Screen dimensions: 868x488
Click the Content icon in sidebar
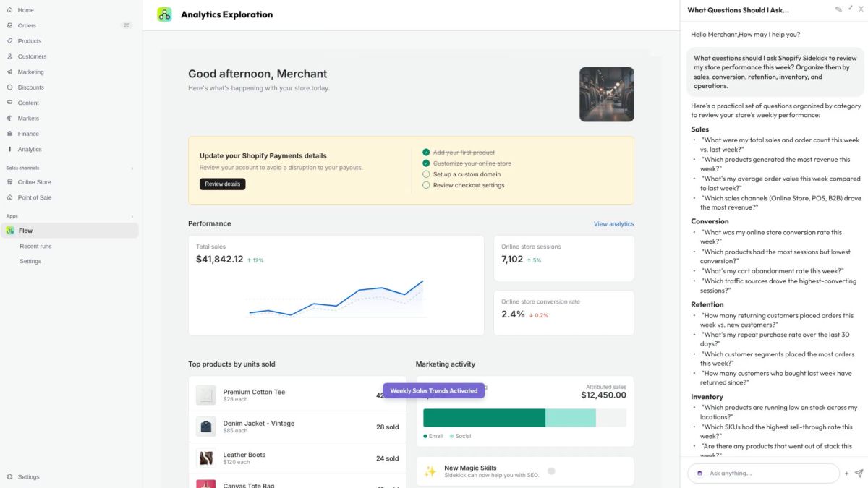[10, 103]
